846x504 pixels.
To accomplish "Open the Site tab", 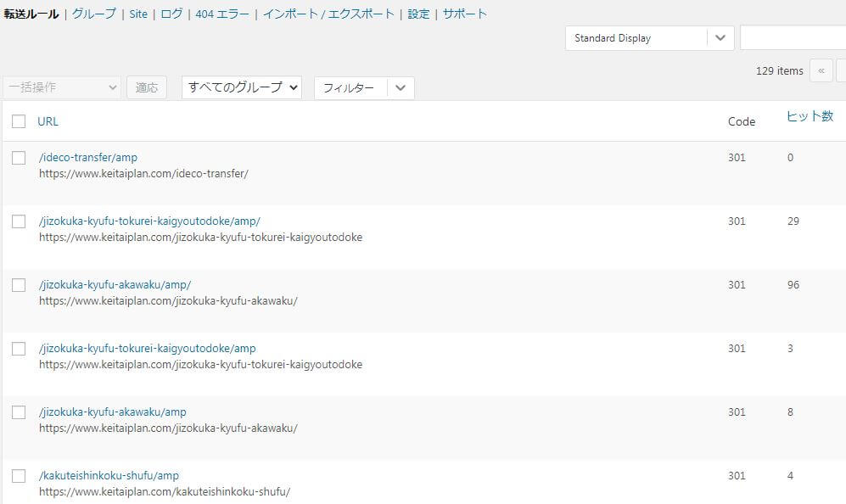I will pyautogui.click(x=138, y=14).
